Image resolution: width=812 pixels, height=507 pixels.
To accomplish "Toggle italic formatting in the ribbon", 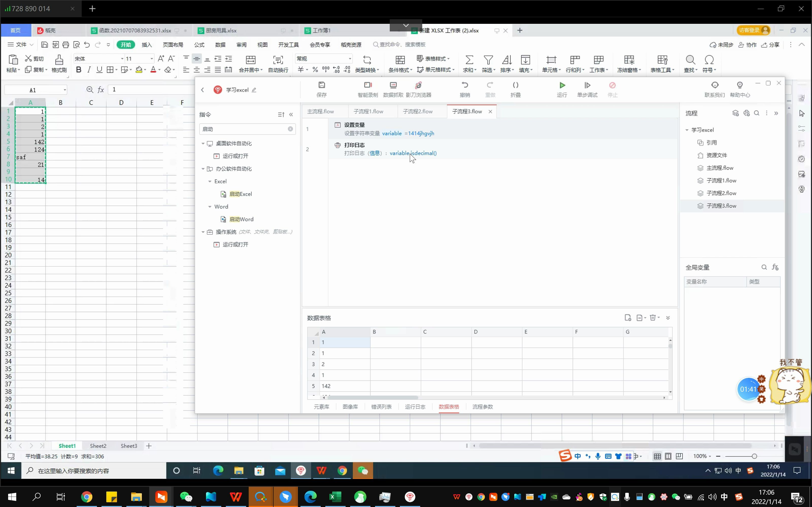I will pos(89,70).
